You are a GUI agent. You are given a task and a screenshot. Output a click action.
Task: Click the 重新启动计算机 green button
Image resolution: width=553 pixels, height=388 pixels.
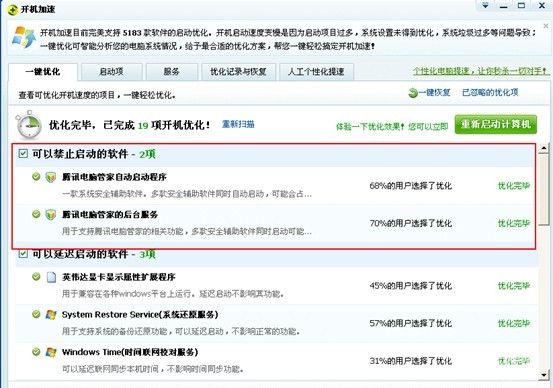(x=496, y=124)
